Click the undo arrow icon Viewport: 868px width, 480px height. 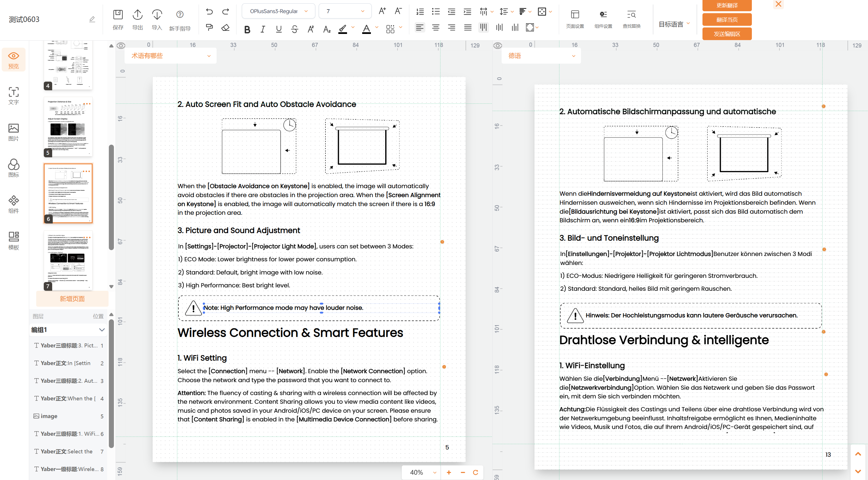pyautogui.click(x=209, y=11)
